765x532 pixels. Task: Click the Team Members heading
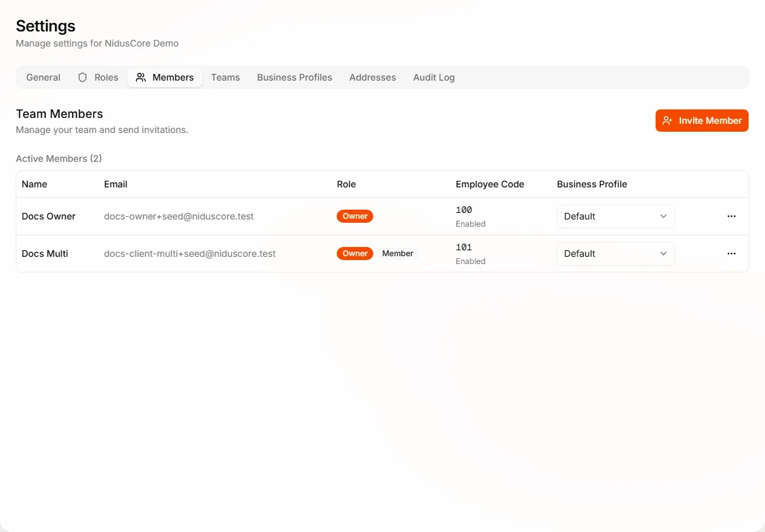pyautogui.click(x=60, y=114)
